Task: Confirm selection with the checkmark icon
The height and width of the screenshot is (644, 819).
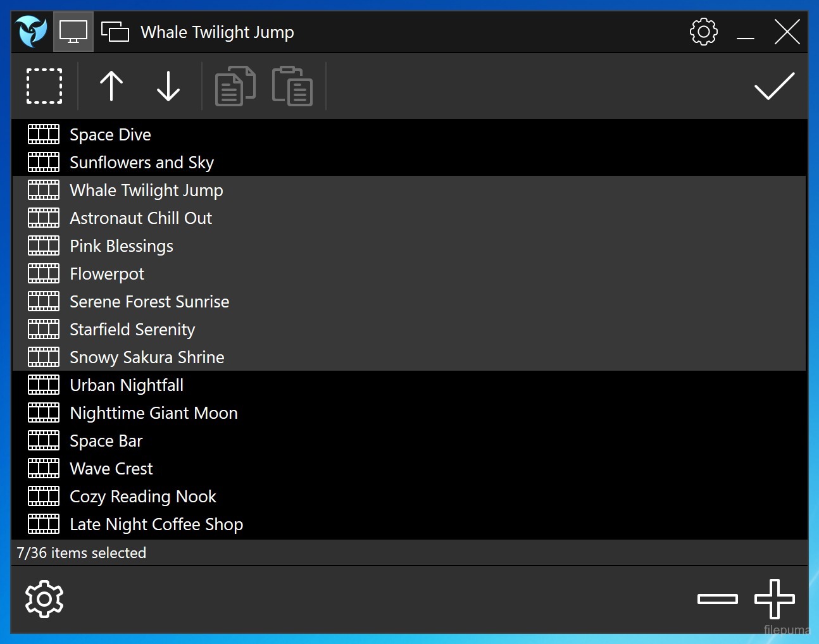Action: [774, 86]
